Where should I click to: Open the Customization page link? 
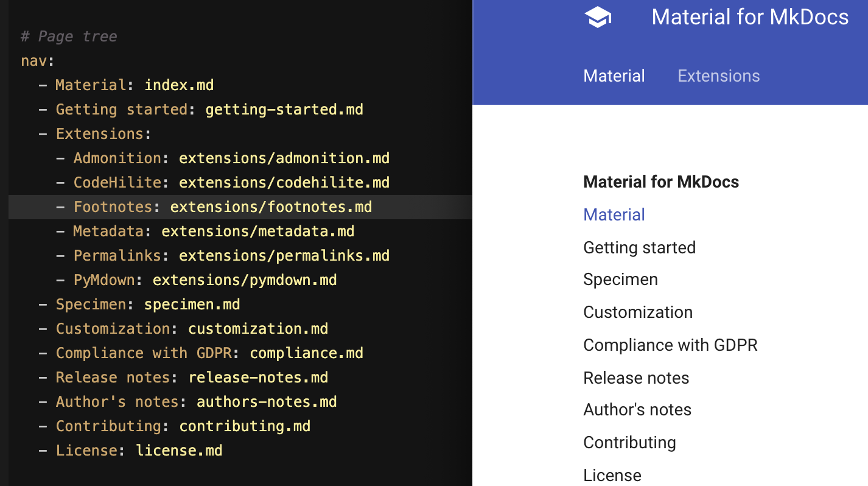tap(637, 312)
